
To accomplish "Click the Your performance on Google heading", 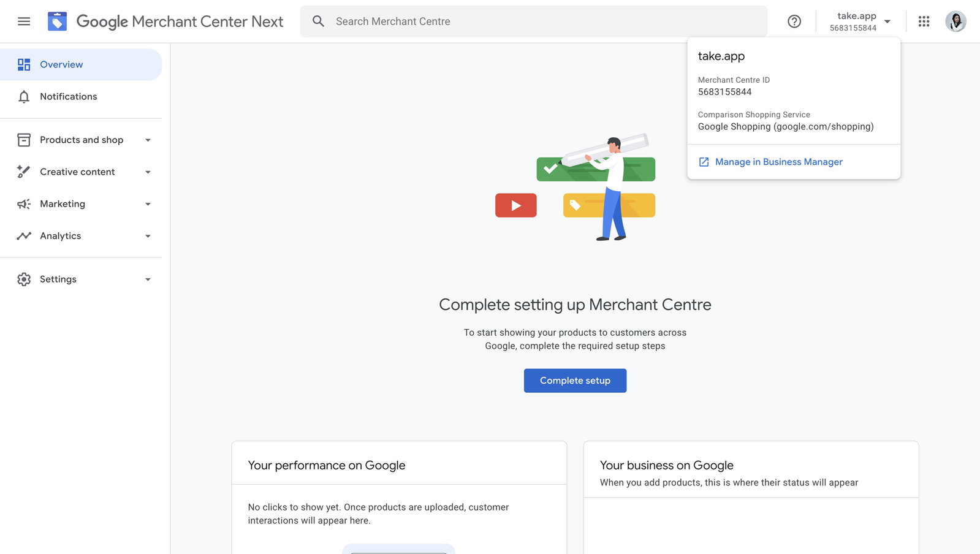I will point(327,466).
